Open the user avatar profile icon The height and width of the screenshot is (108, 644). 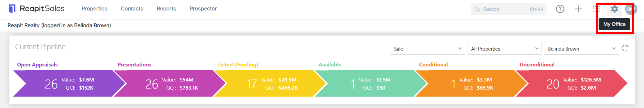[630, 9]
